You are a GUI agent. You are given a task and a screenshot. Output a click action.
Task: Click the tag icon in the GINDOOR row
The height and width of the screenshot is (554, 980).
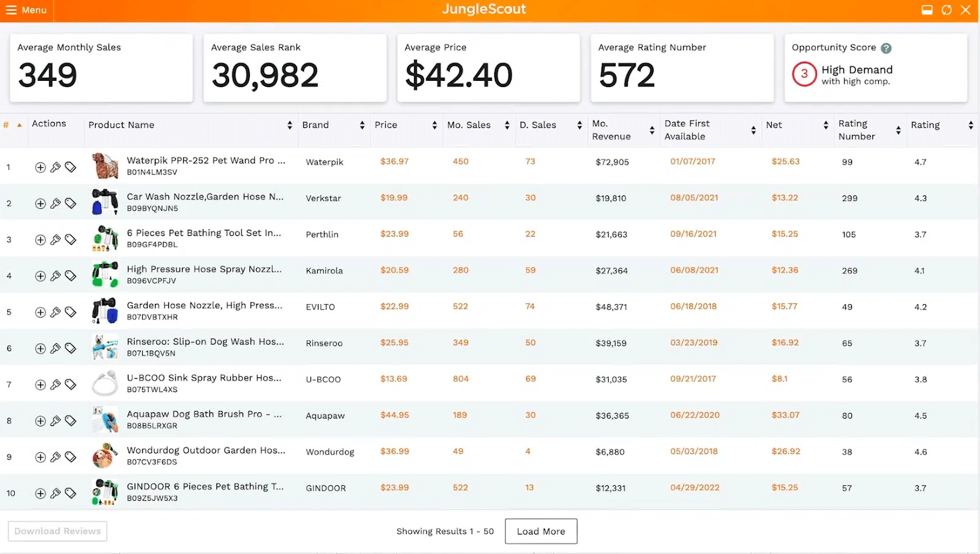coord(70,493)
